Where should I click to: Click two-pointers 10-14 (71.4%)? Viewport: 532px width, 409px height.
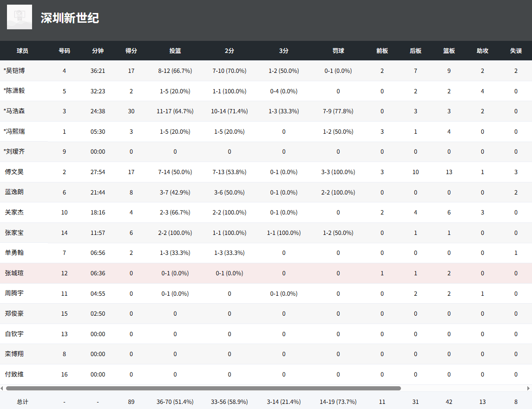point(230,111)
